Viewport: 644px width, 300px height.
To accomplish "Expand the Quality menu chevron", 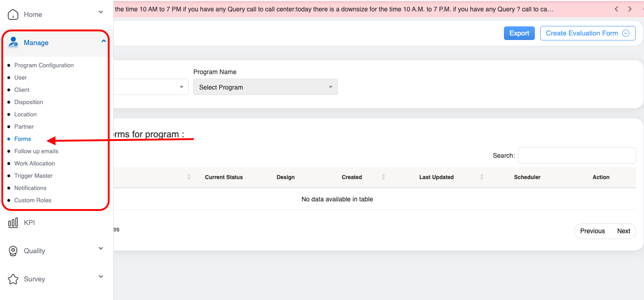I will pos(101,249).
